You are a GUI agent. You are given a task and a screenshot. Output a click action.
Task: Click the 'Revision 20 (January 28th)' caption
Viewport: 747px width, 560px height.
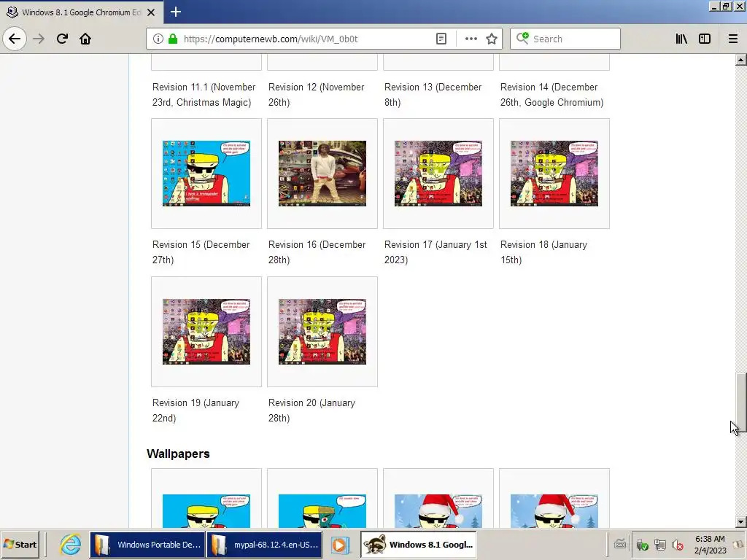pos(311,410)
